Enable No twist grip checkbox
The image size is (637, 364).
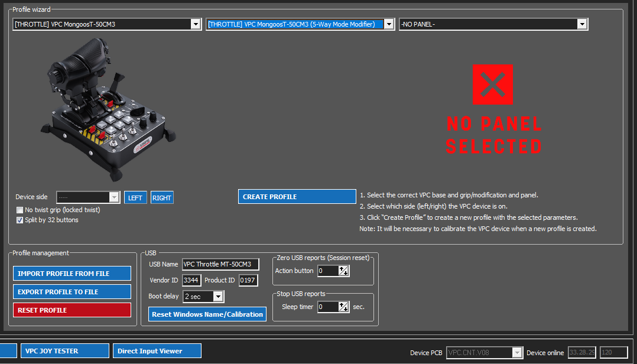tap(19, 210)
